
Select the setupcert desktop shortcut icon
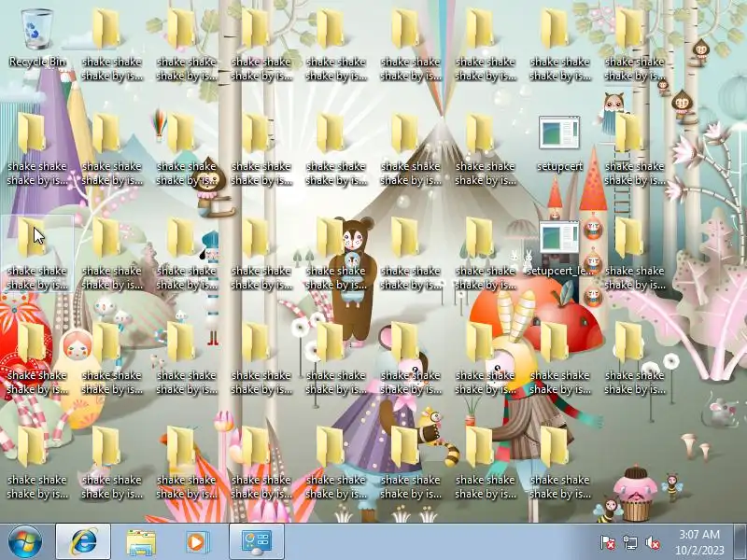[559, 144]
